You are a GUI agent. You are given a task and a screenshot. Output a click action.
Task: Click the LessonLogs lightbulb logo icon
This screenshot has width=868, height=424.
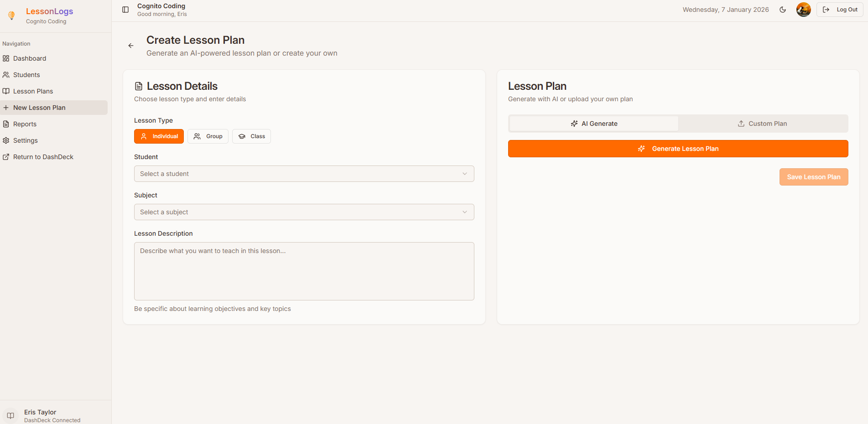[x=11, y=15]
